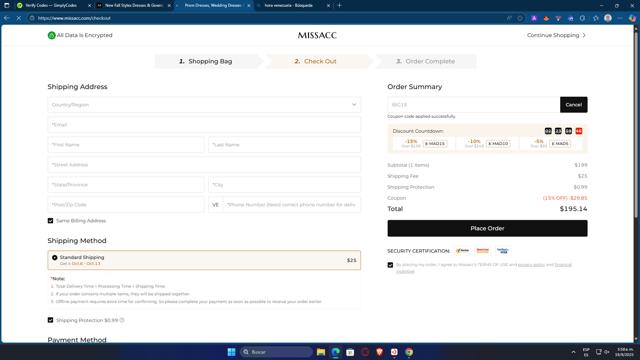Switch to the hora venezuela search tab
Screen dimensions: 640x360
tap(293, 6)
